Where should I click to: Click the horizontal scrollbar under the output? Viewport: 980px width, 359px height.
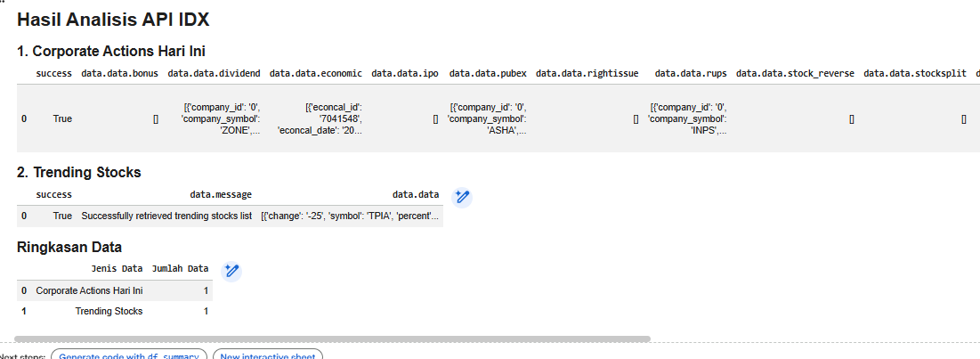(332, 339)
